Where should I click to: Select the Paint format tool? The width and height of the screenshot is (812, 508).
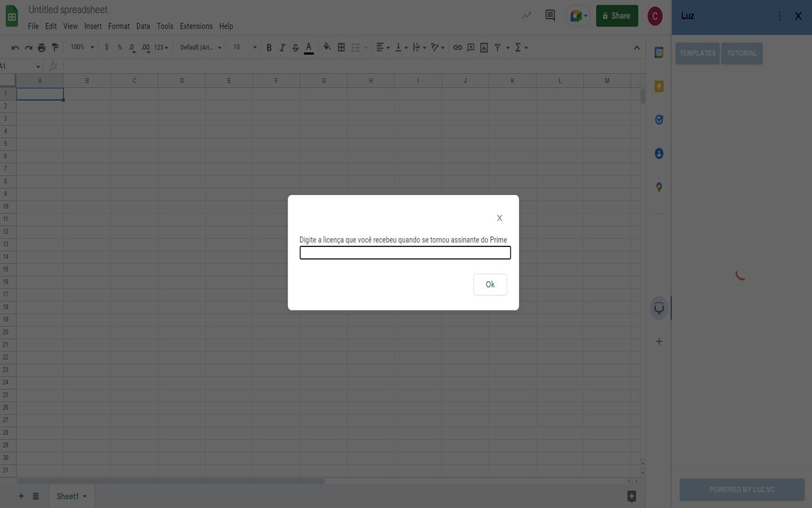tap(55, 48)
